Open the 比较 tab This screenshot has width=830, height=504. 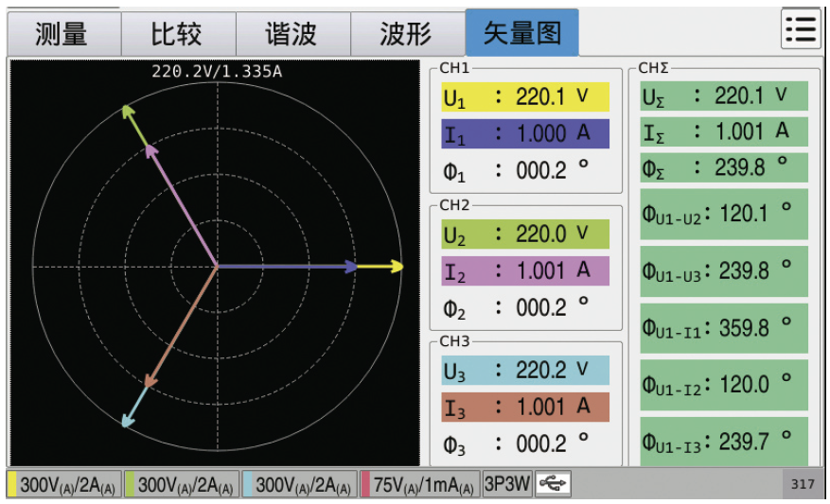coord(177,34)
